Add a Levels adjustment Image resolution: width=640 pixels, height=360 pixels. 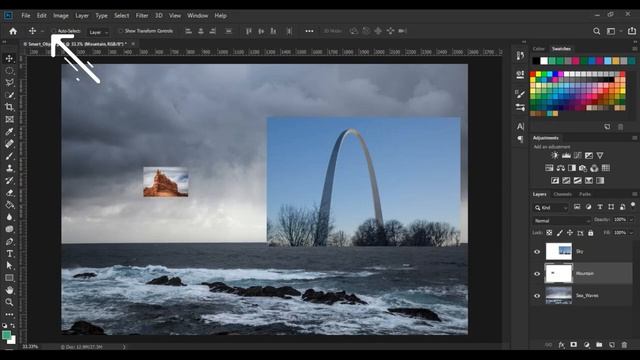coord(566,156)
